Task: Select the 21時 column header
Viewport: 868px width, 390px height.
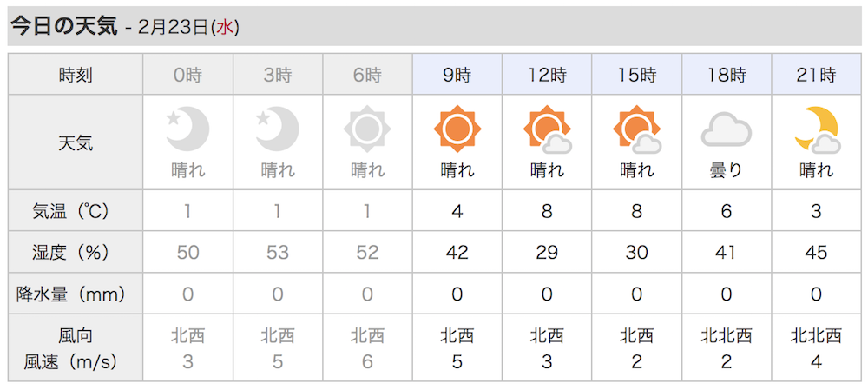Action: click(816, 74)
